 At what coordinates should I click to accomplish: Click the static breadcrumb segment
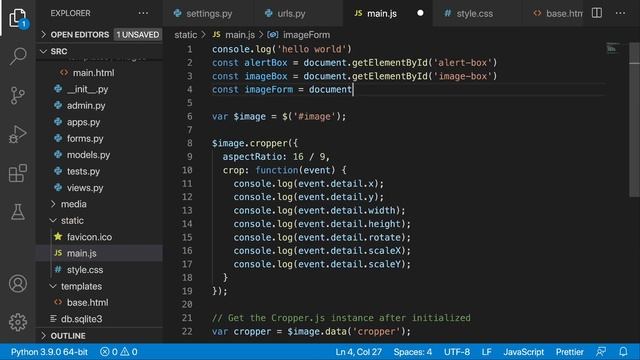pyautogui.click(x=185, y=35)
